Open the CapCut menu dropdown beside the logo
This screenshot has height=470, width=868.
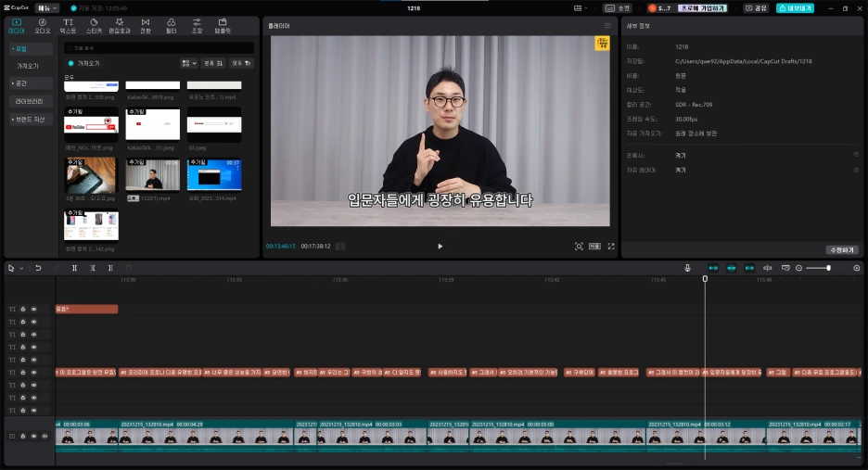pyautogui.click(x=47, y=7)
